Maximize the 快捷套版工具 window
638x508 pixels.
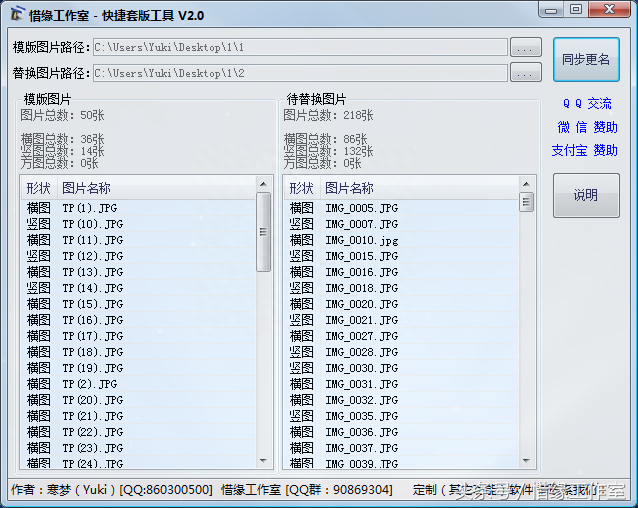pyautogui.click(x=575, y=10)
